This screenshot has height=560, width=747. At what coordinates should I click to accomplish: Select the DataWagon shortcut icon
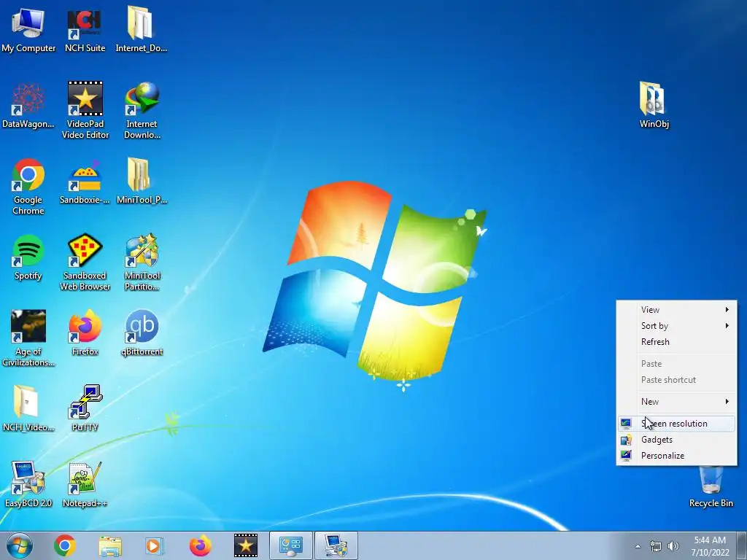click(x=28, y=106)
